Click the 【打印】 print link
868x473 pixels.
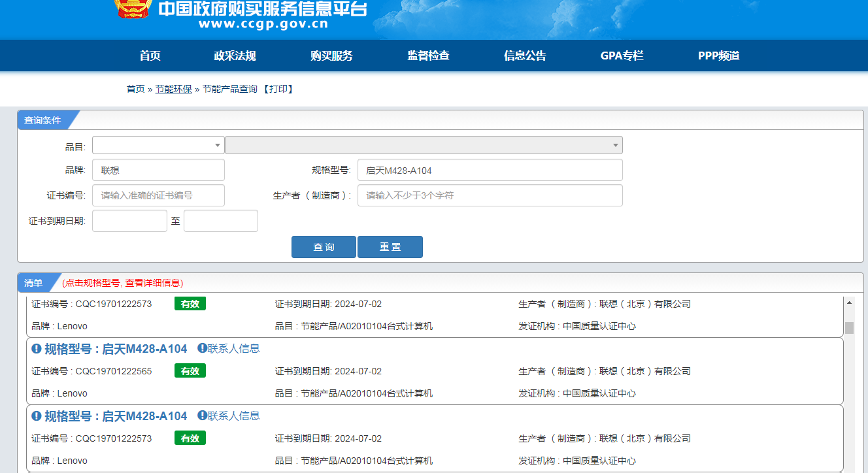[278, 89]
